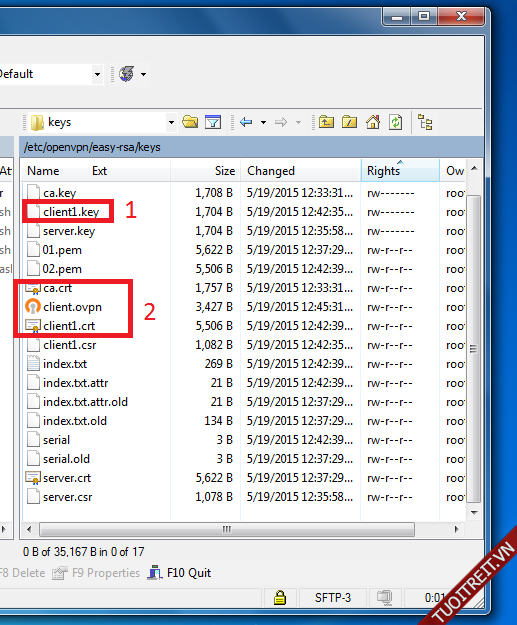Refresh the remote directory listing
Viewport: 517px width, 625px height.
(395, 122)
